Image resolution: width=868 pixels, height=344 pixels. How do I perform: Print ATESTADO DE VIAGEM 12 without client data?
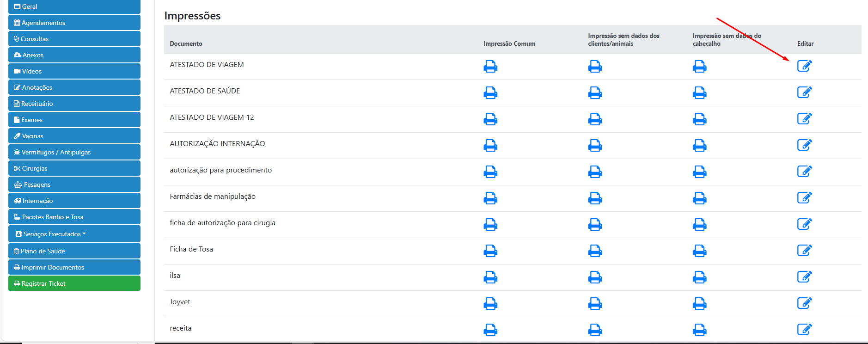click(x=594, y=119)
